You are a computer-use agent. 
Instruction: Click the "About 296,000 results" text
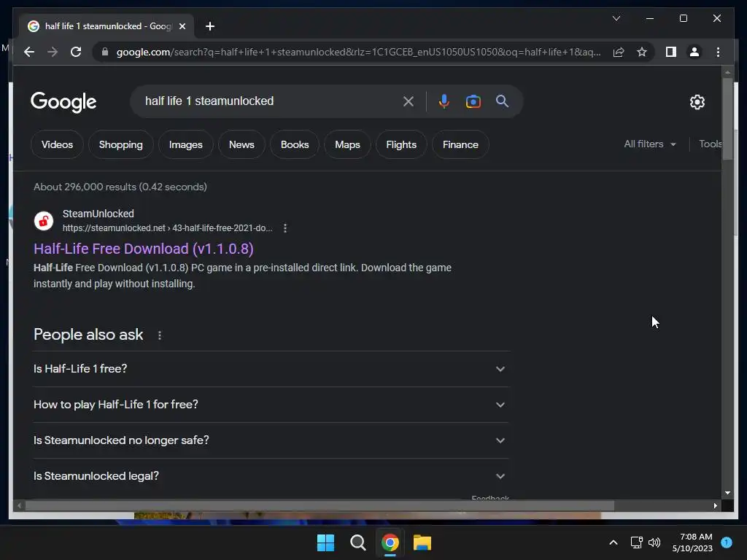[x=120, y=187]
